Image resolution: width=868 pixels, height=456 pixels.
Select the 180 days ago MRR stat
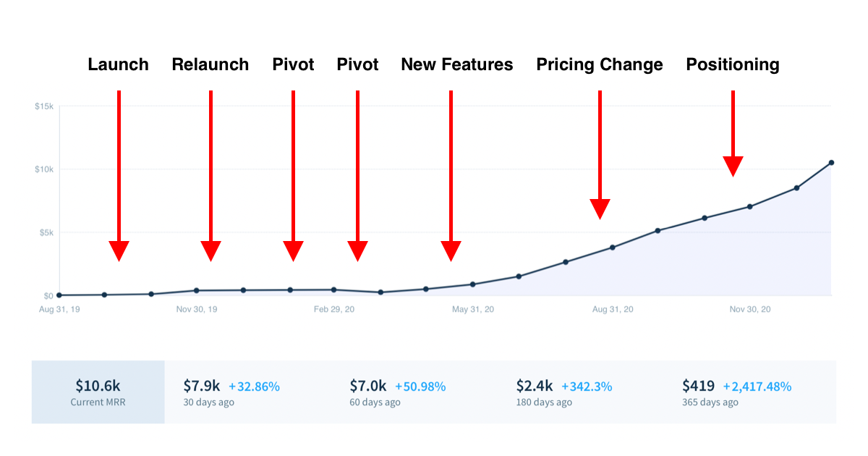pyautogui.click(x=563, y=392)
